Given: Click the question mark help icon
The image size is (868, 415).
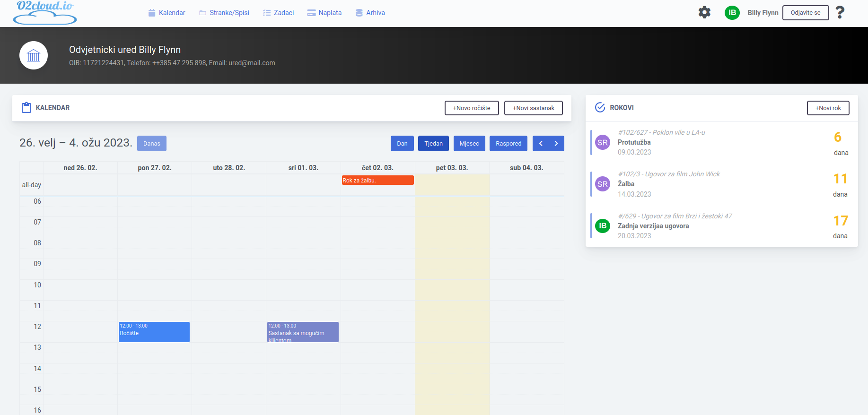Looking at the screenshot, I should click(840, 13).
